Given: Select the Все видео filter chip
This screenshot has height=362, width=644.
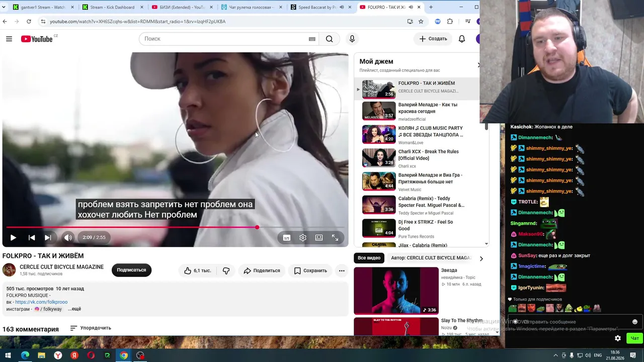Looking at the screenshot, I should (369, 258).
